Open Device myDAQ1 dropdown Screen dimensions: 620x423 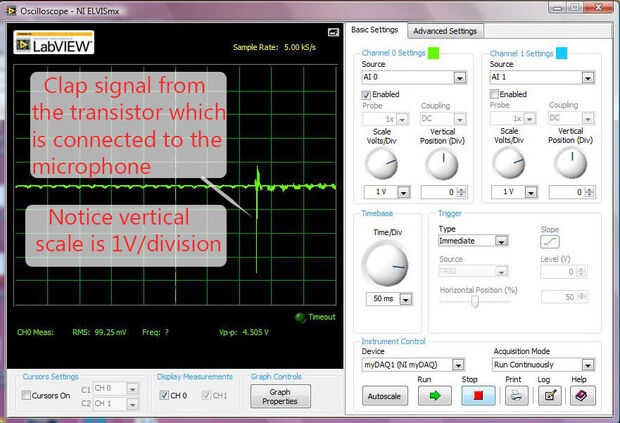pos(458,364)
